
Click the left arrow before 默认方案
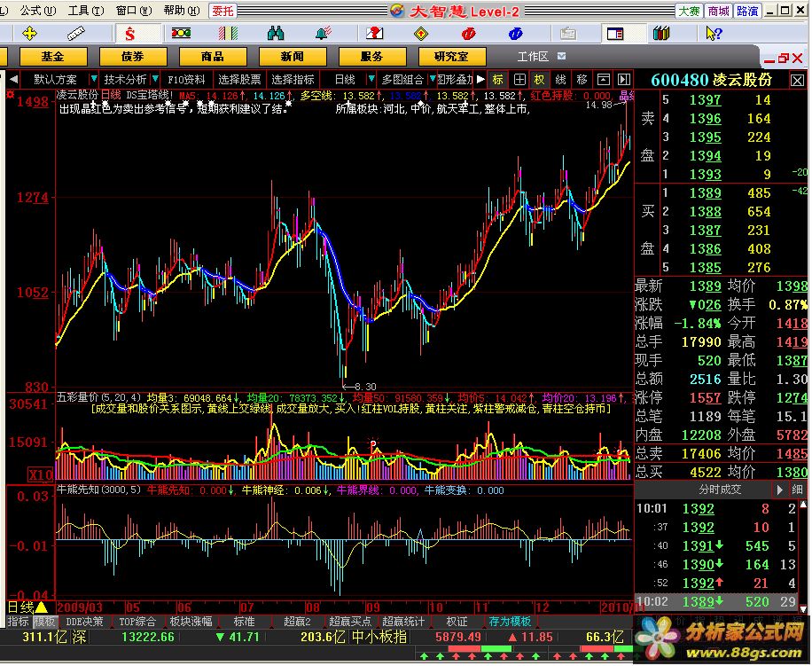point(14,79)
